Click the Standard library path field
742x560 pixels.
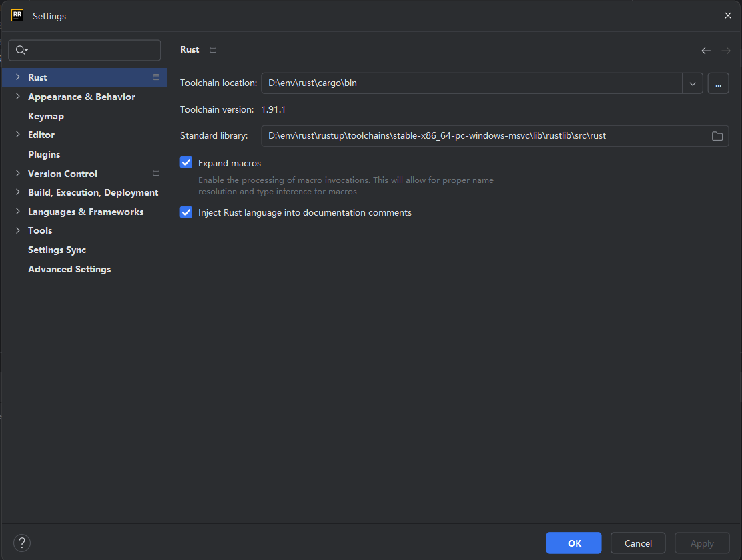tap(495, 136)
